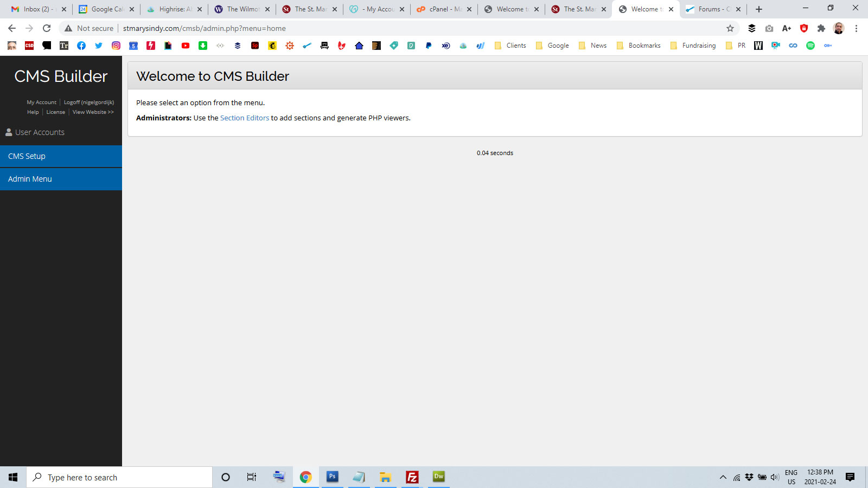Click the Facebook bookmark icon
This screenshot has height=488, width=868.
coord(81,46)
